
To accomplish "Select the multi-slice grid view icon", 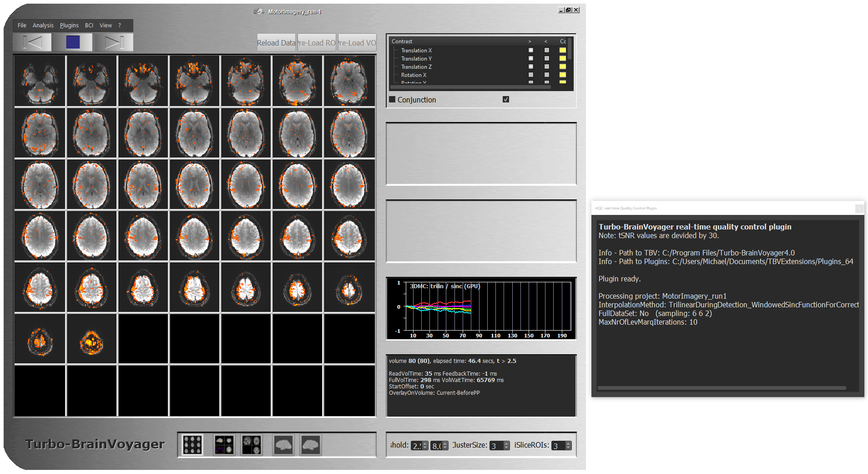I will pyautogui.click(x=192, y=445).
